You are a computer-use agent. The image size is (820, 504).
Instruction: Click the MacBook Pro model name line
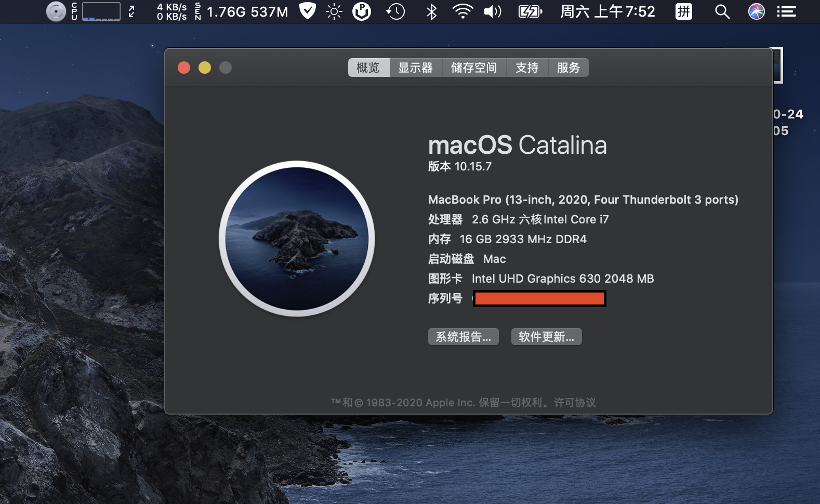[583, 200]
